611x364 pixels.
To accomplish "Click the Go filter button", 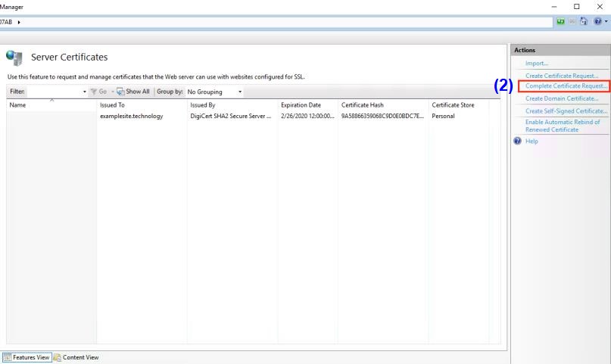I will coord(98,92).
